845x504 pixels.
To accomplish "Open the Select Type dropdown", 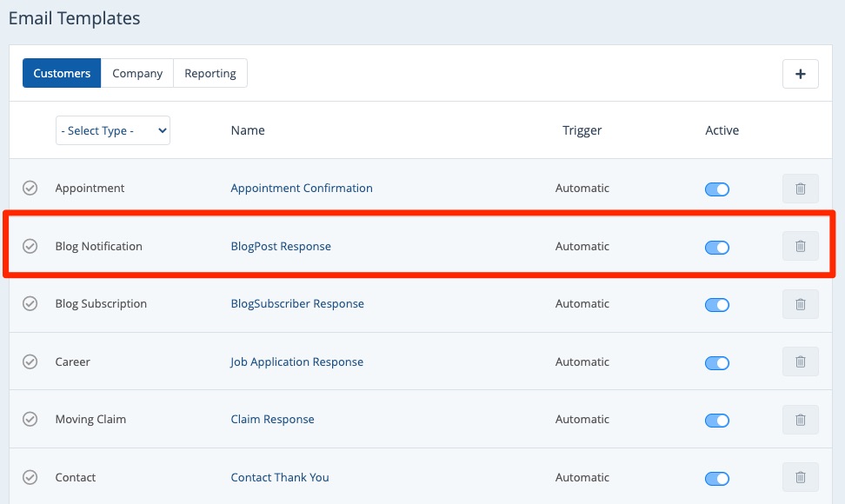I will (x=113, y=130).
